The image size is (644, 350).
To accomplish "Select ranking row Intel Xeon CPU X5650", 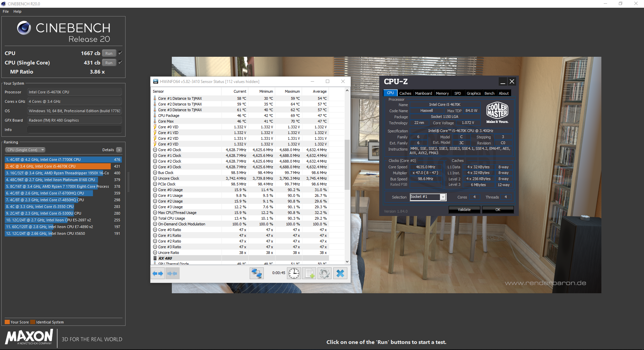I will (x=63, y=233).
